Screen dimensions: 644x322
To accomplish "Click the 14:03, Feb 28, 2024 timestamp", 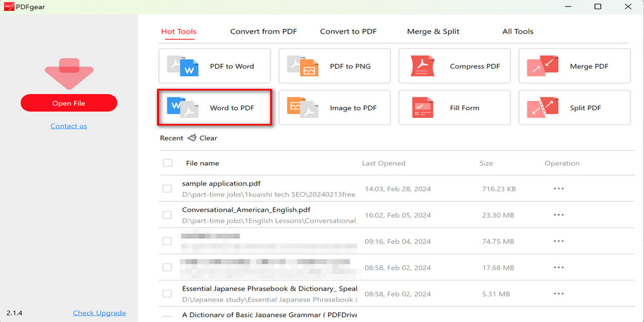I will pos(397,189).
